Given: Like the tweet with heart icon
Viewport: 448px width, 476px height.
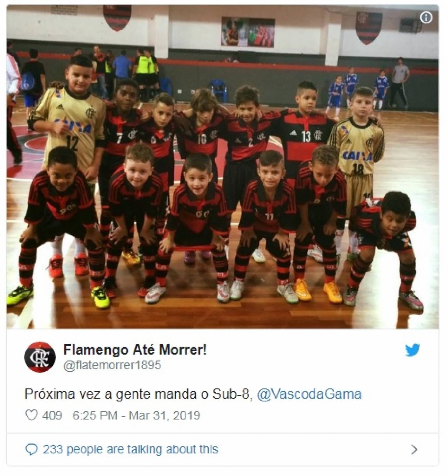Looking at the screenshot, I should pos(32,416).
